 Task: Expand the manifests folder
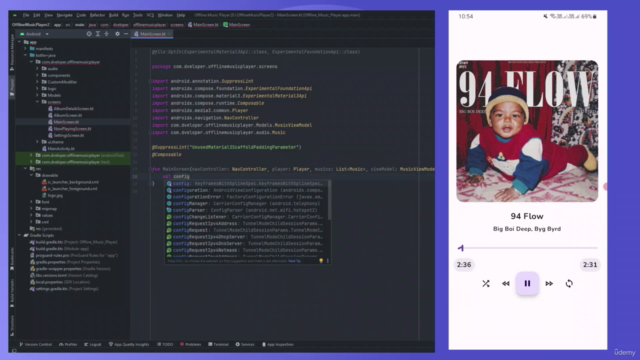pyautogui.click(x=26, y=49)
